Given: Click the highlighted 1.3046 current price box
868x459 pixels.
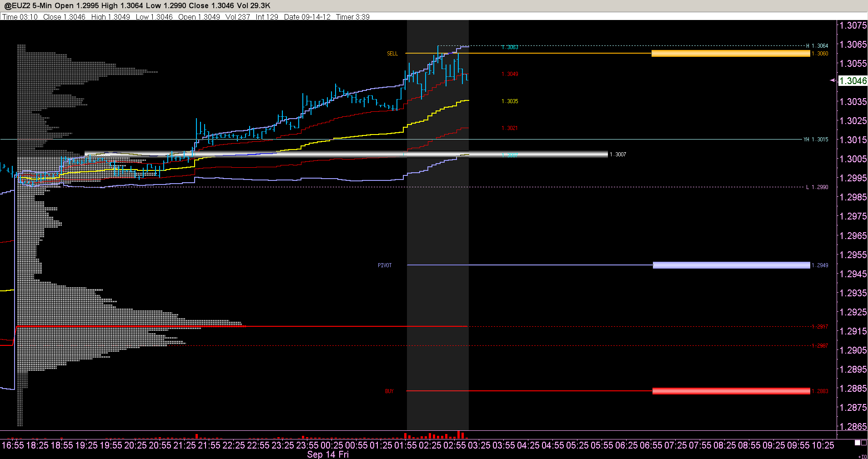Looking at the screenshot, I should click(x=853, y=81).
